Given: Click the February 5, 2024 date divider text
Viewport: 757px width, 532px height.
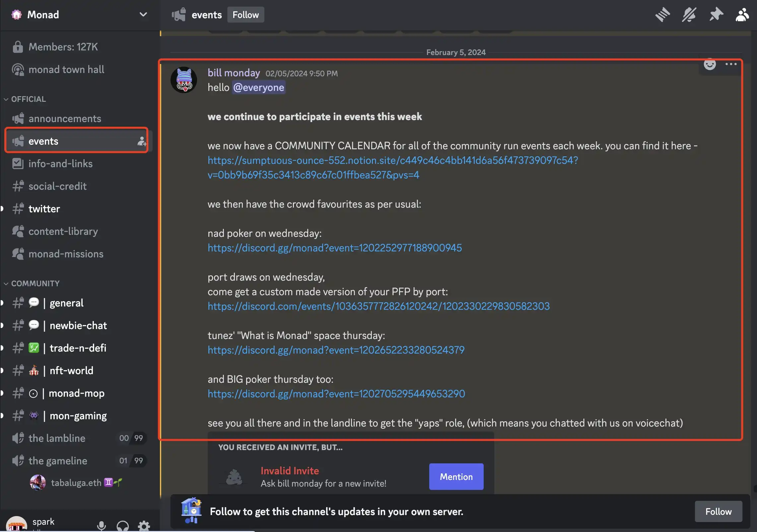Looking at the screenshot, I should [456, 52].
